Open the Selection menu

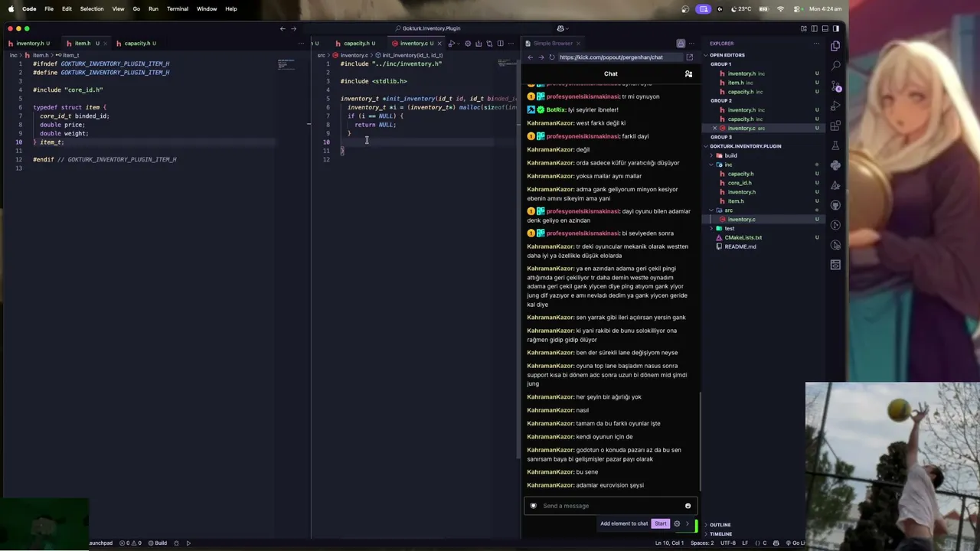pyautogui.click(x=92, y=8)
